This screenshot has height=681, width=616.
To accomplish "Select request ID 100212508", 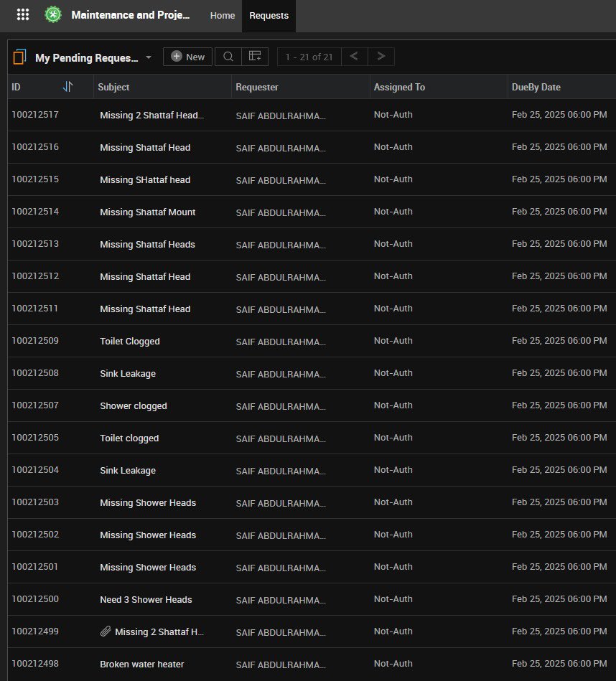I will (35, 373).
